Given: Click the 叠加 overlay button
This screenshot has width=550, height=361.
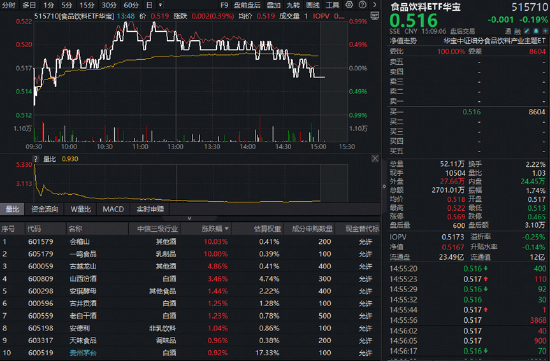Looking at the screenshot, I should (274, 5).
